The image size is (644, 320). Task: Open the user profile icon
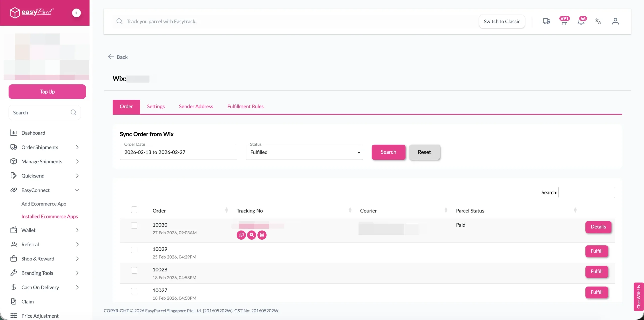point(615,21)
